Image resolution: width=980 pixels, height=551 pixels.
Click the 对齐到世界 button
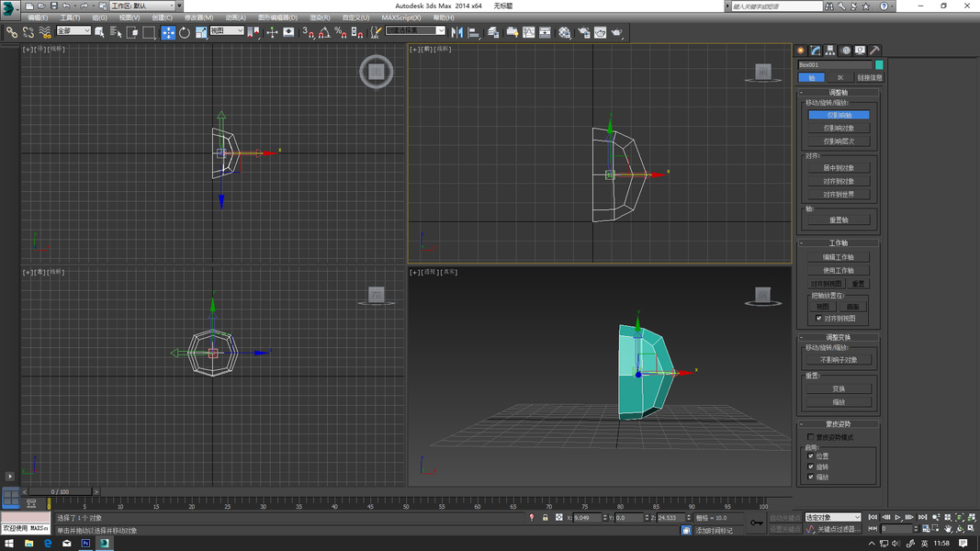tap(839, 195)
